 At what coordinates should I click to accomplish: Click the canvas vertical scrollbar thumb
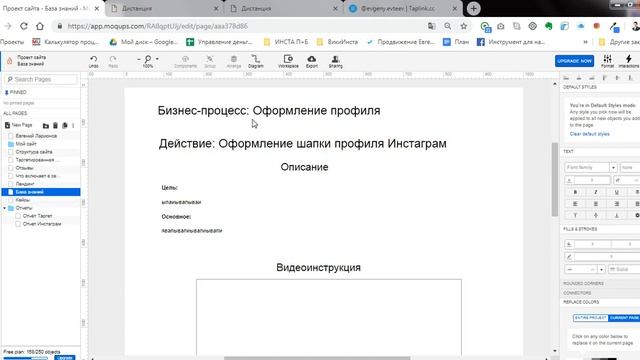click(x=554, y=180)
